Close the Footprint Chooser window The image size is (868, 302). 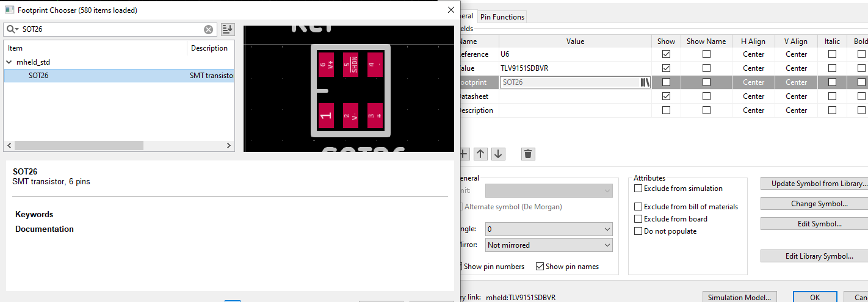[451, 10]
